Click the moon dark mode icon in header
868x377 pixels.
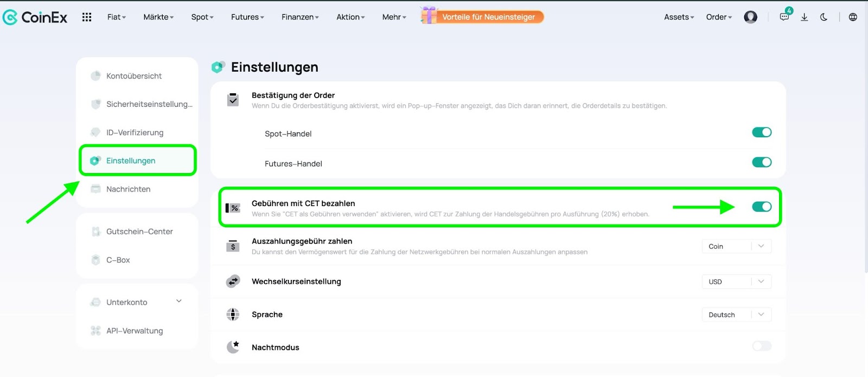pyautogui.click(x=824, y=17)
